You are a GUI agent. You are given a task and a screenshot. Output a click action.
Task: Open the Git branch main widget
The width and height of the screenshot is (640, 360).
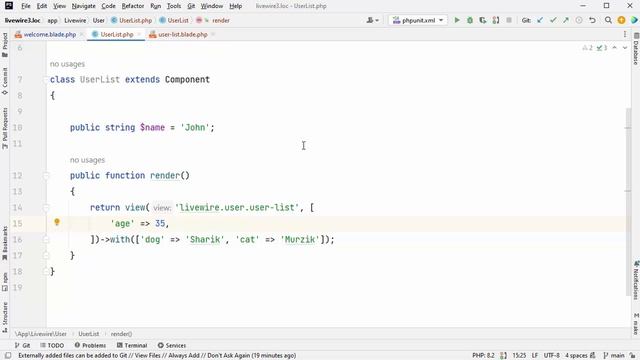click(x=614, y=356)
